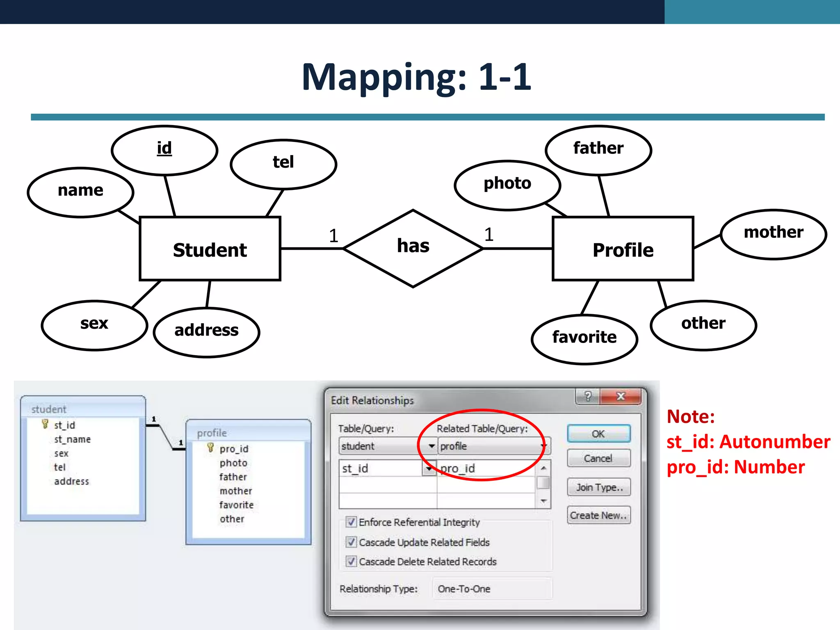Open the student Table/Query dropdown
Image resolution: width=840 pixels, height=630 pixels.
(432, 446)
